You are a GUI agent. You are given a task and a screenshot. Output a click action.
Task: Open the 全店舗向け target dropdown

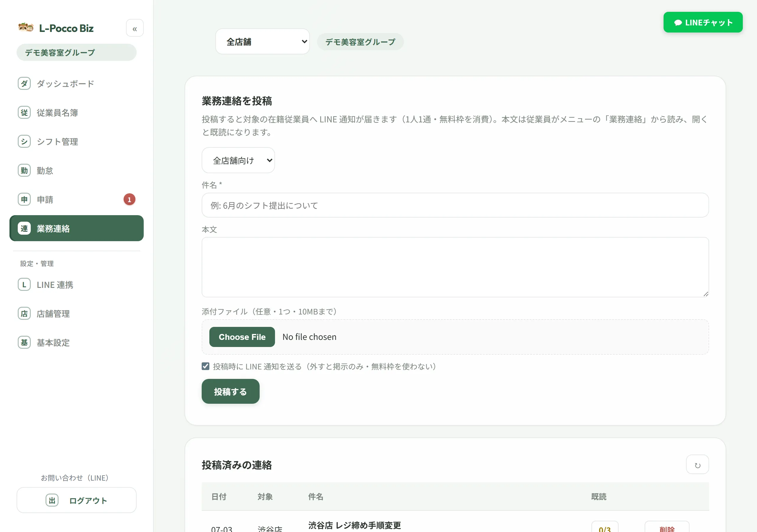tap(238, 160)
